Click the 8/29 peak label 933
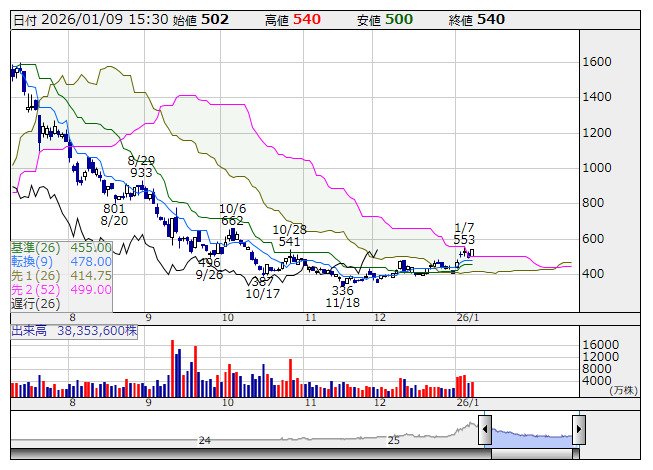 tap(141, 173)
